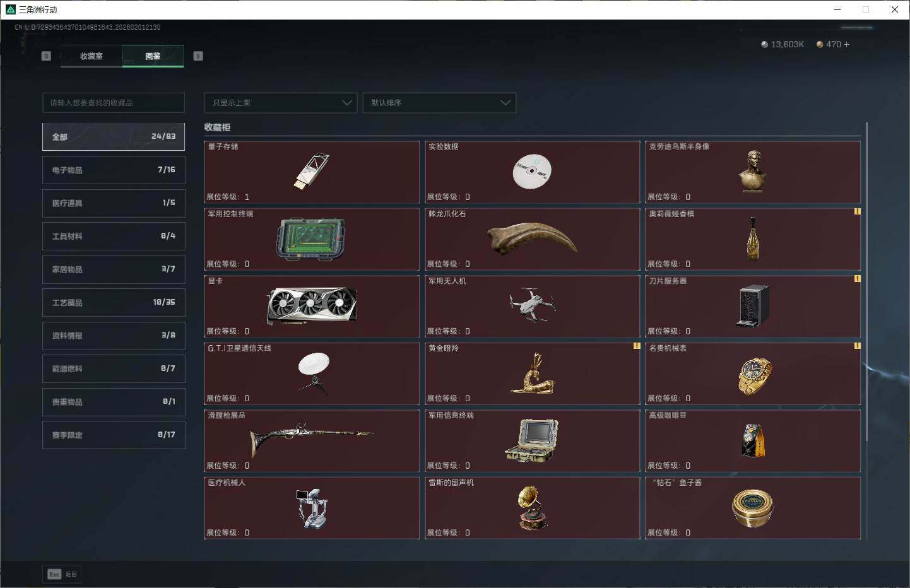The image size is (910, 588).
Task: Click the plus button next to 470
Action: (846, 45)
